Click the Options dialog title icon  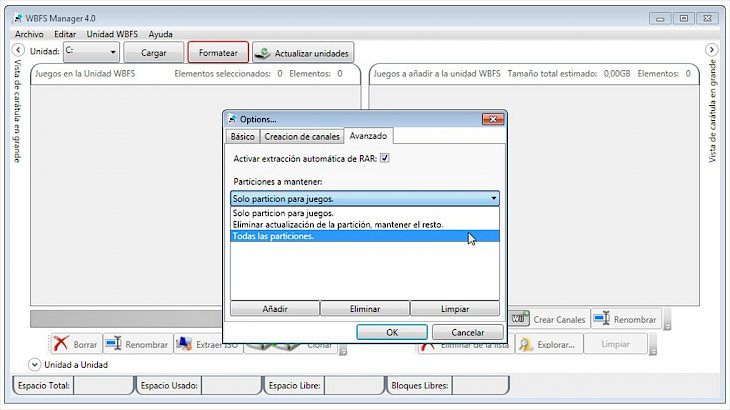(232, 119)
